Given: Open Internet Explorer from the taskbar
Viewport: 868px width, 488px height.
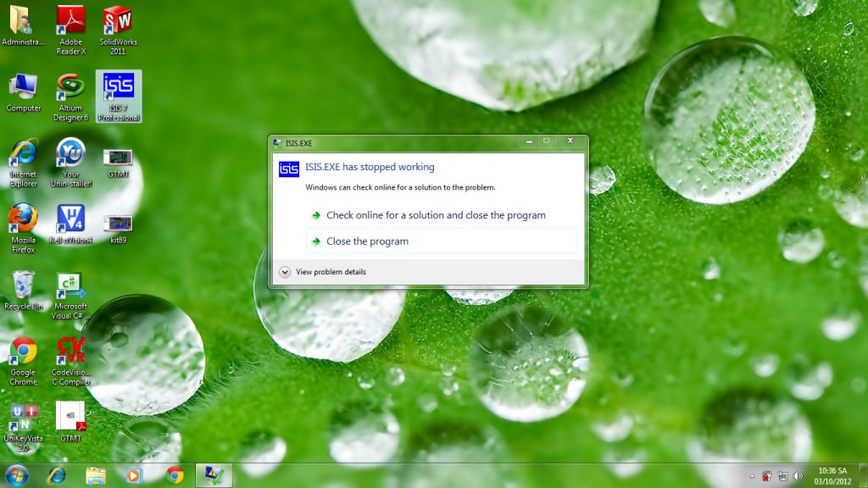Looking at the screenshot, I should point(57,476).
